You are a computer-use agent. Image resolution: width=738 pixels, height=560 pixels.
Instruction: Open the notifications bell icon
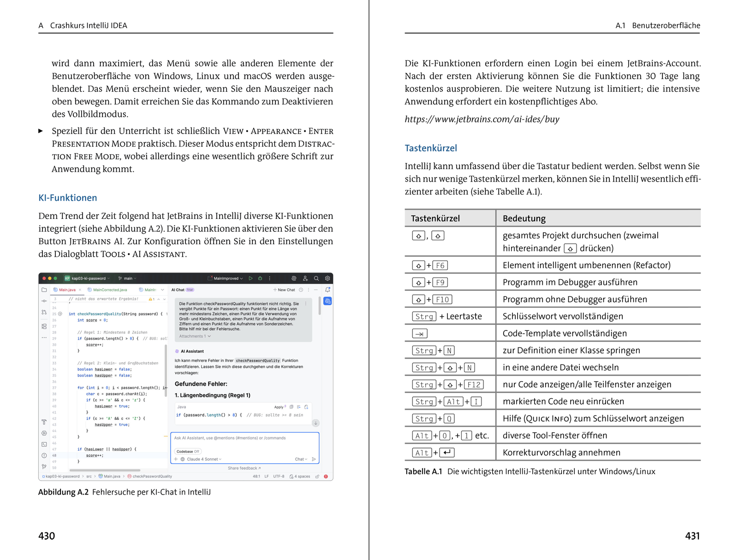coord(327,290)
